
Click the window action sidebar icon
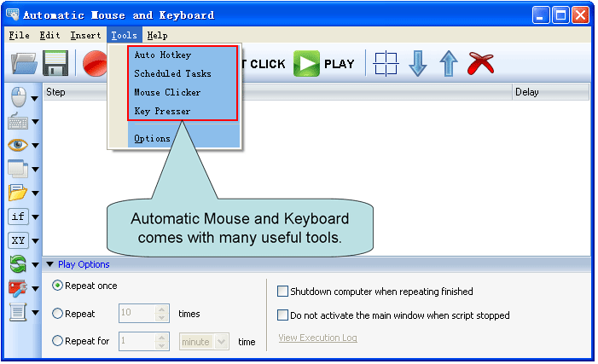pyautogui.click(x=18, y=169)
